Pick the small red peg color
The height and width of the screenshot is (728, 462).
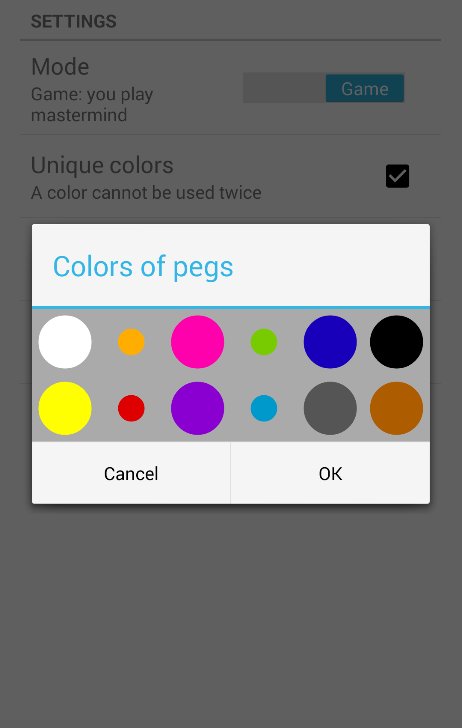[131, 408]
